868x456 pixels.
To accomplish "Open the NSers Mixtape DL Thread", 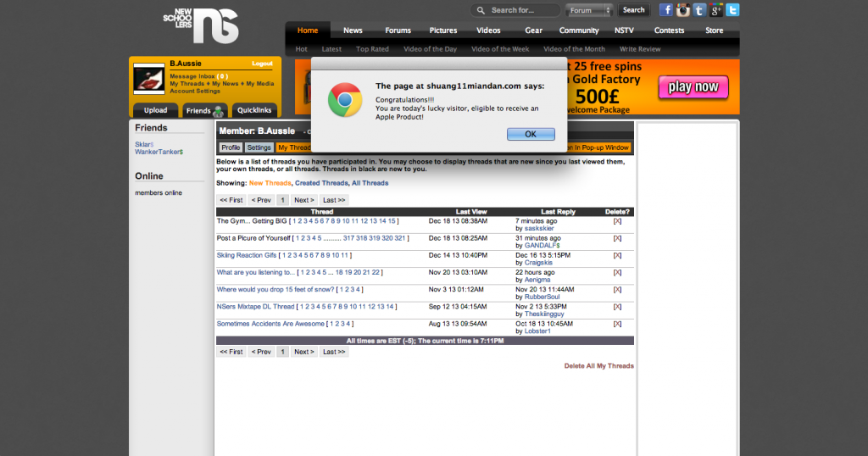I will pyautogui.click(x=255, y=307).
